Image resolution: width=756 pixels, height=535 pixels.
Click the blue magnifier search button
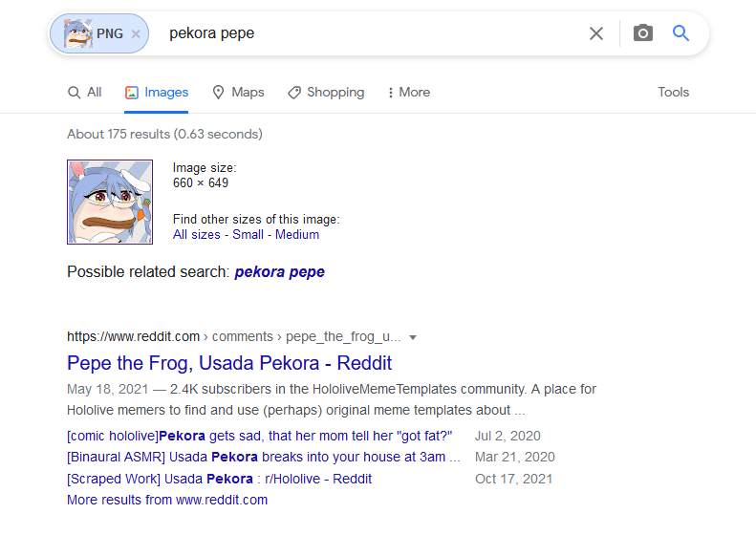pyautogui.click(x=680, y=33)
